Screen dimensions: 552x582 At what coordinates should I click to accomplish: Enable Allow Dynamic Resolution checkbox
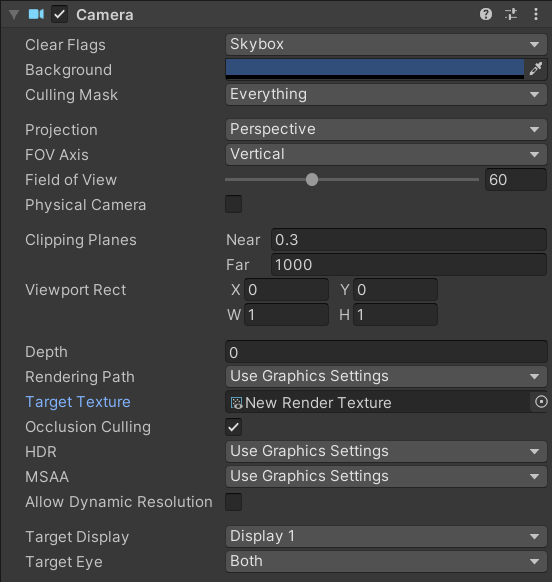pyautogui.click(x=233, y=502)
